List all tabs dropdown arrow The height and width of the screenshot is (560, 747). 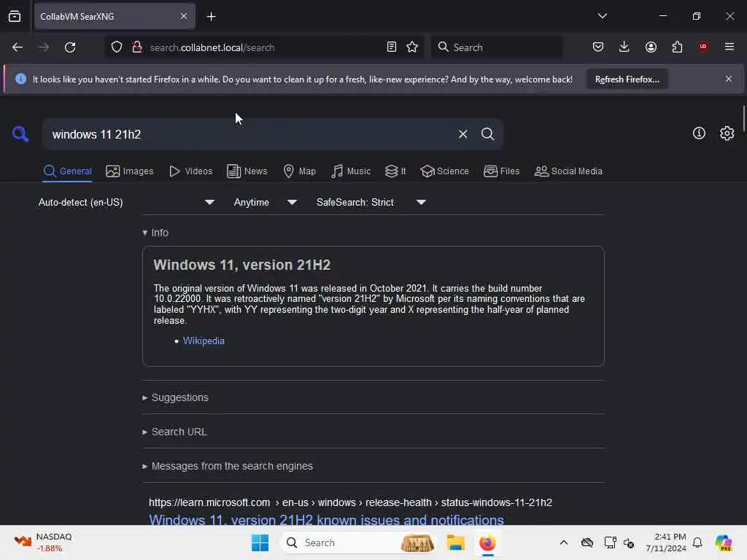[602, 16]
